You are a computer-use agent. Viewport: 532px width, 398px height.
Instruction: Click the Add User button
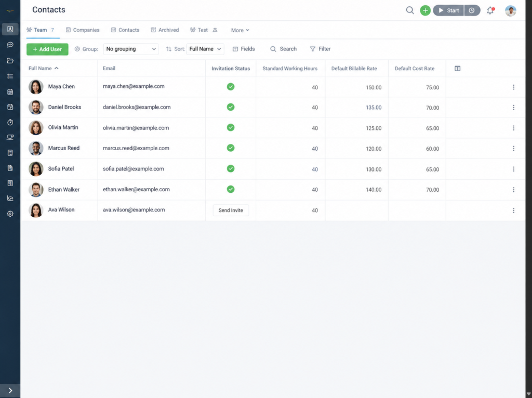[x=47, y=49]
